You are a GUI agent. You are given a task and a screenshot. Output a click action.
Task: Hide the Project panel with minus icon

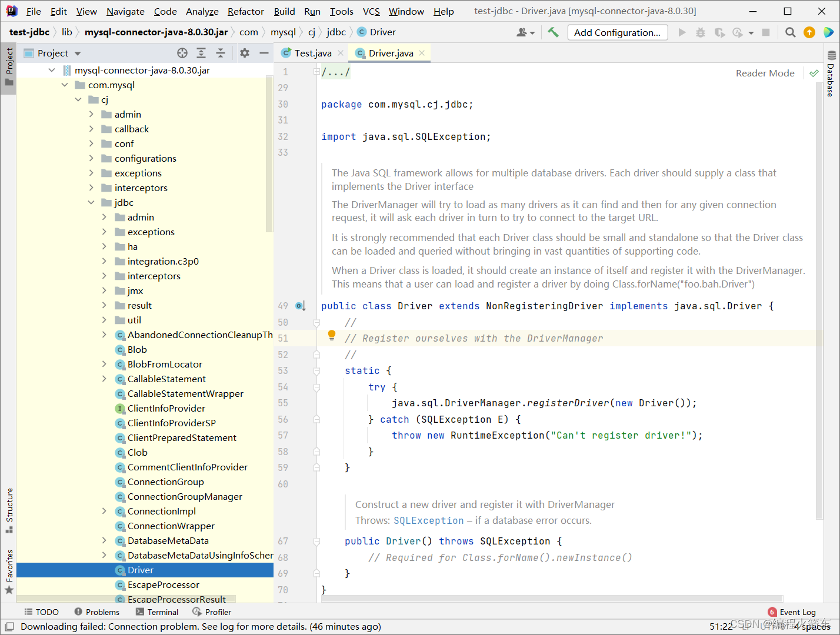point(264,53)
